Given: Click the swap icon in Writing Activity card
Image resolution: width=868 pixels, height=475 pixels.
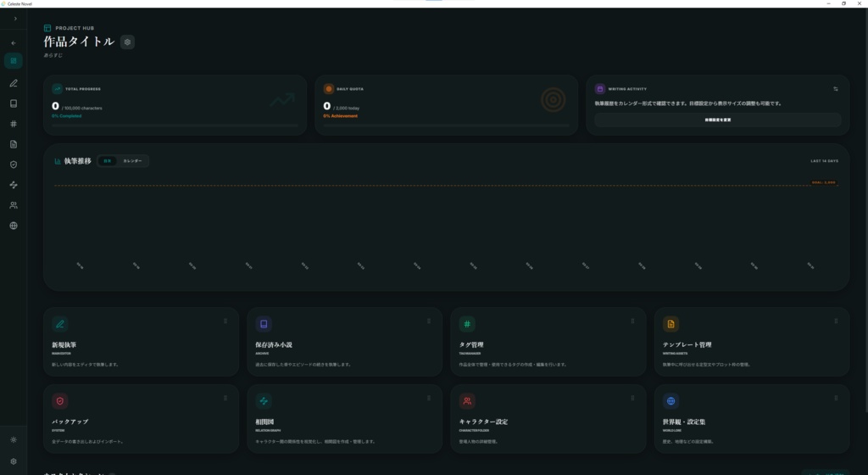Looking at the screenshot, I should click(835, 88).
